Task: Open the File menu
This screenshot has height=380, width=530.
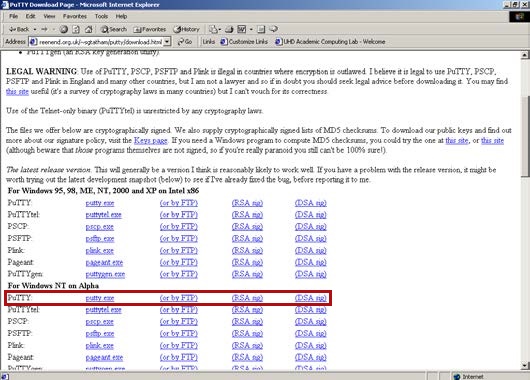Action: point(14,16)
